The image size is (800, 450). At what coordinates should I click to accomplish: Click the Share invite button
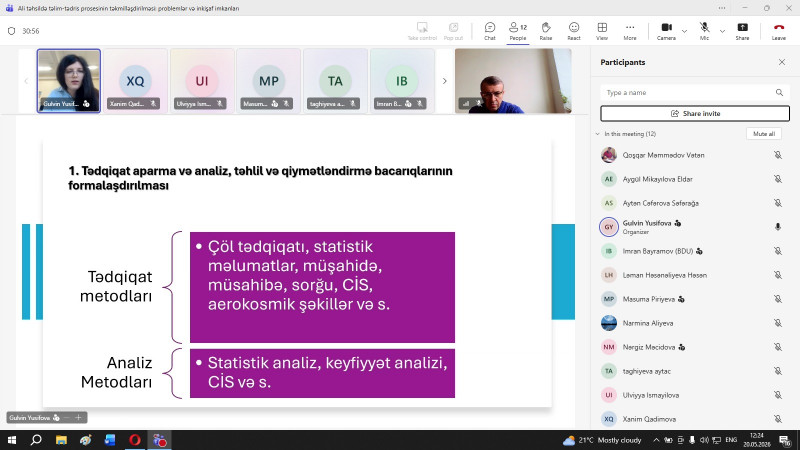(695, 113)
